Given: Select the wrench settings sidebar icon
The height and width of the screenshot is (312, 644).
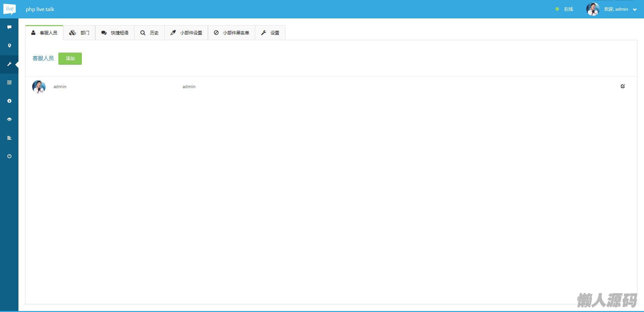Looking at the screenshot, I should coord(9,64).
